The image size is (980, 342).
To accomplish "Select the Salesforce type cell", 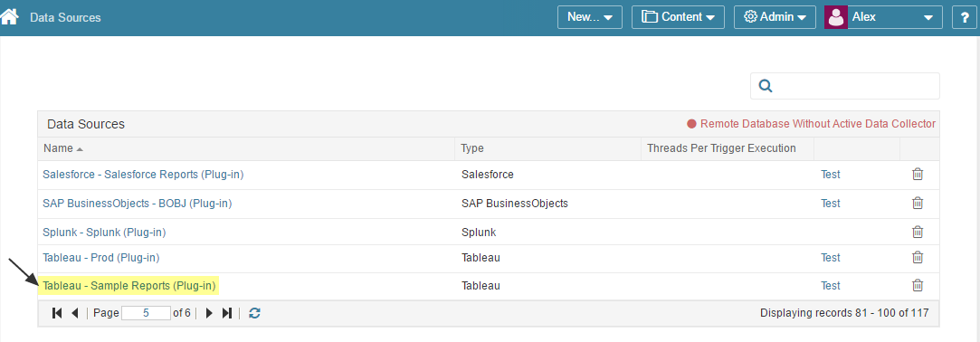I will (x=488, y=175).
